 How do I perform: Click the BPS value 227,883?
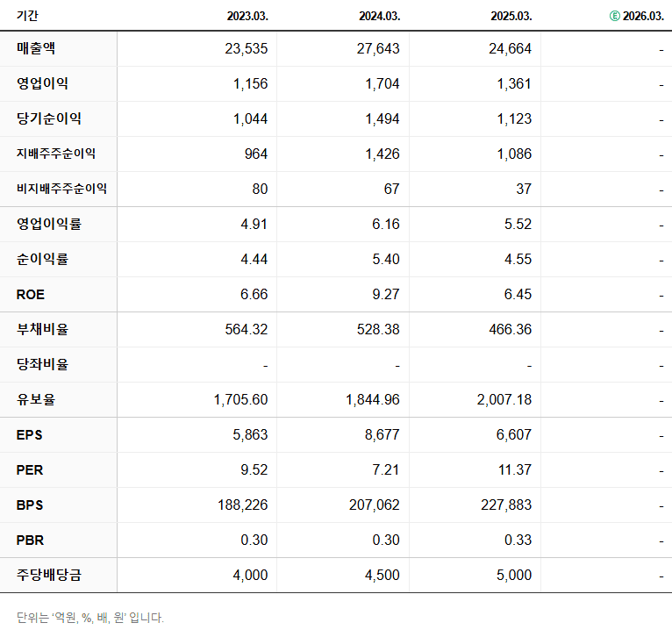coord(506,505)
